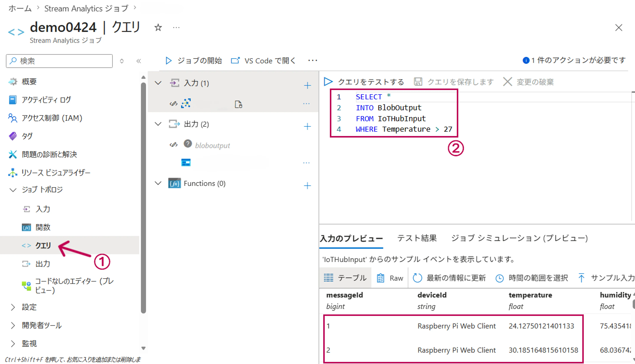635x364 pixels.
Task: Click the search field in the sidebar
Action: point(59,61)
